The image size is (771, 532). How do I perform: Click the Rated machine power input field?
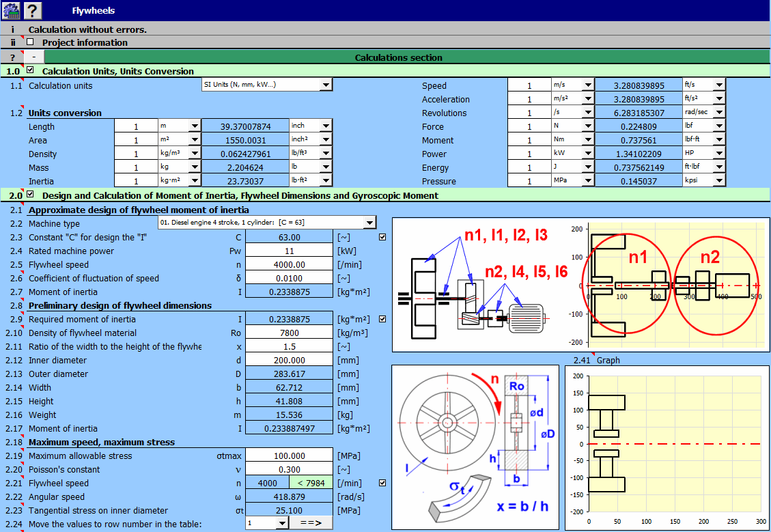[x=289, y=251]
